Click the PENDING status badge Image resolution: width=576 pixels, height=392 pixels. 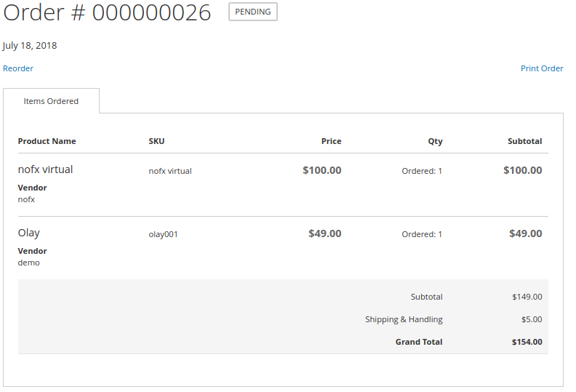(x=252, y=12)
